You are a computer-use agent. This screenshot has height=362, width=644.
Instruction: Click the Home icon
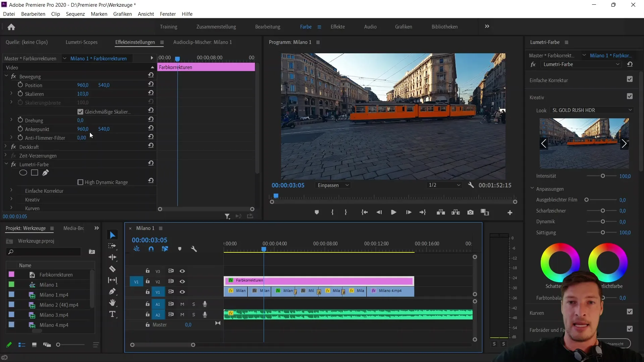pos(11,27)
